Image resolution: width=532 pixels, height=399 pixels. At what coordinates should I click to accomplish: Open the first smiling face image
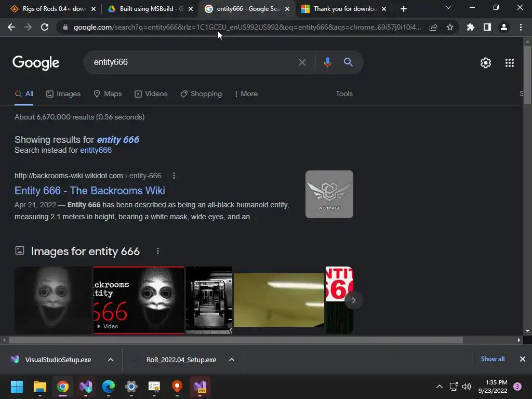(x=54, y=300)
